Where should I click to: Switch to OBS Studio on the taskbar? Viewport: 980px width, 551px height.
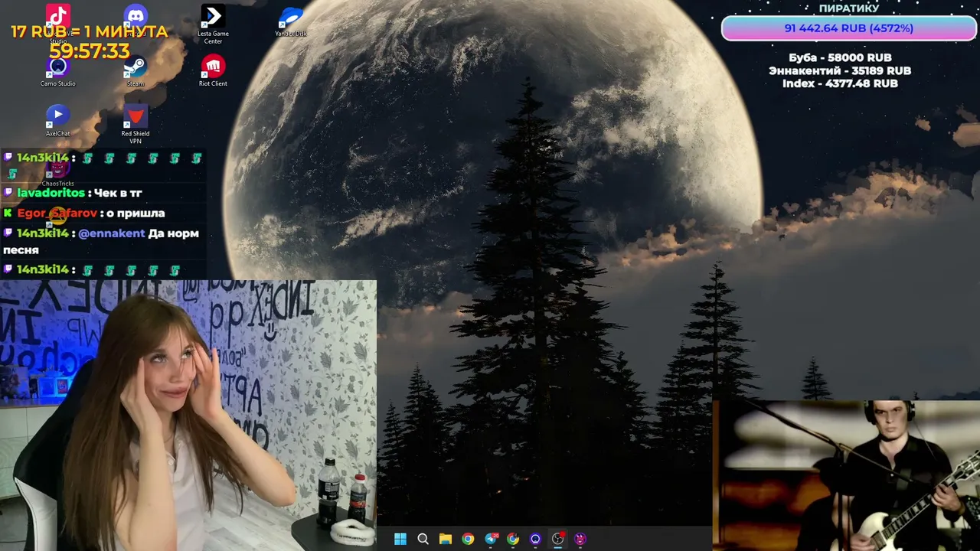(x=558, y=539)
